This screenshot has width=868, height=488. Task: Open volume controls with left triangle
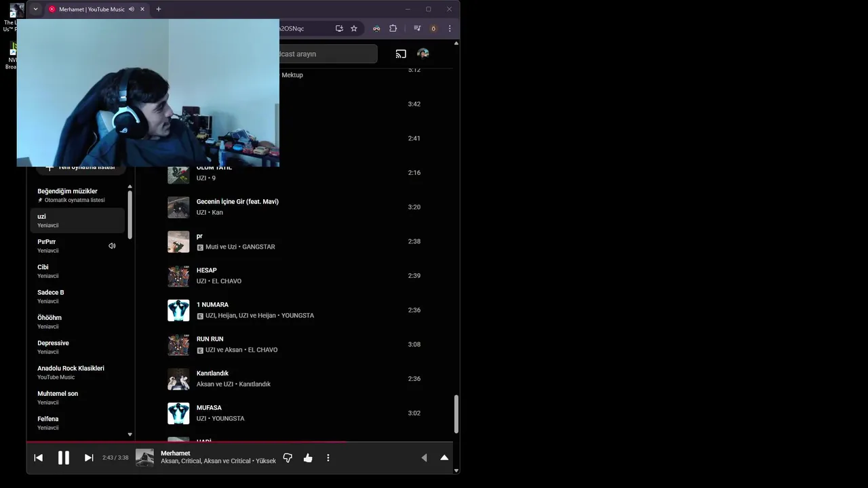click(425, 457)
